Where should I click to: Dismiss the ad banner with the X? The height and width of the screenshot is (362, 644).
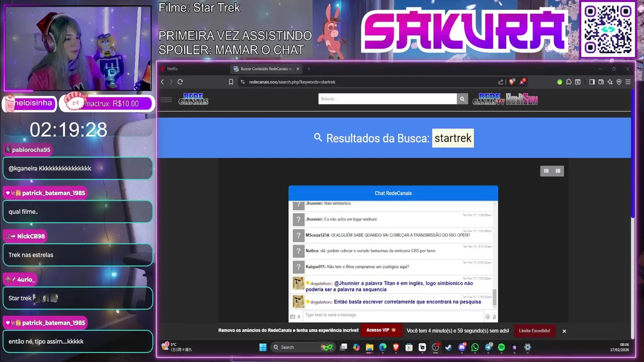(x=564, y=331)
